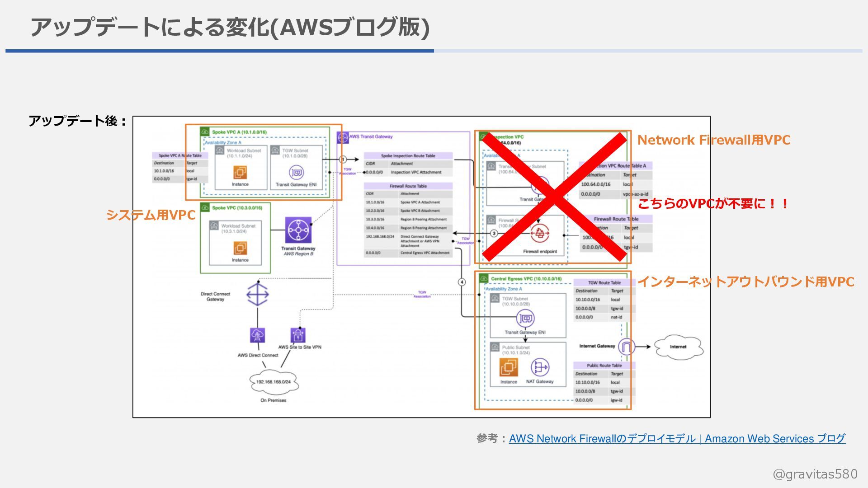
Task: Click the インターネットアウトバウンド用VPC label
Action: [746, 282]
